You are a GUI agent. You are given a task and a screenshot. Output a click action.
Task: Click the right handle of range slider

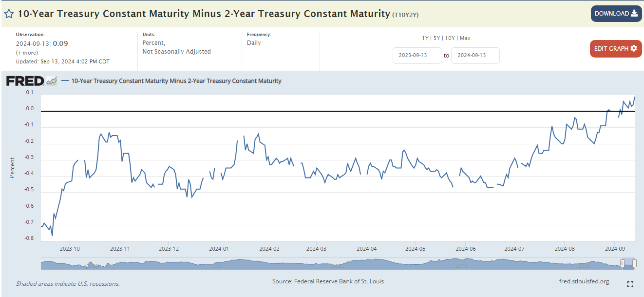(634, 263)
